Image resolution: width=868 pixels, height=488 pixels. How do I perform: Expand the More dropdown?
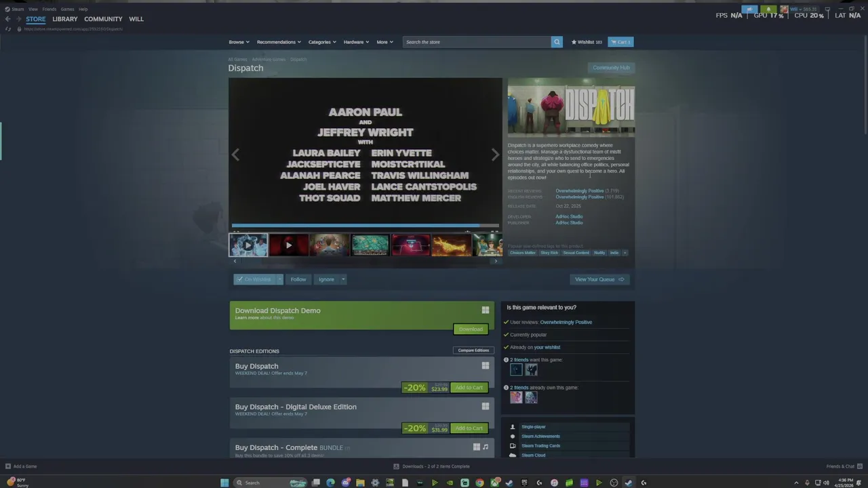click(384, 42)
